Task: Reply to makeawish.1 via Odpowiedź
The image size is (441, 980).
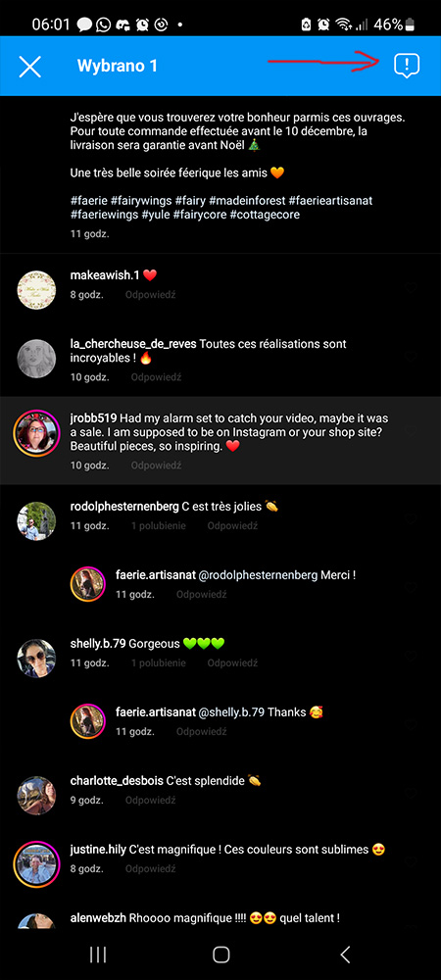Action: pyautogui.click(x=150, y=294)
